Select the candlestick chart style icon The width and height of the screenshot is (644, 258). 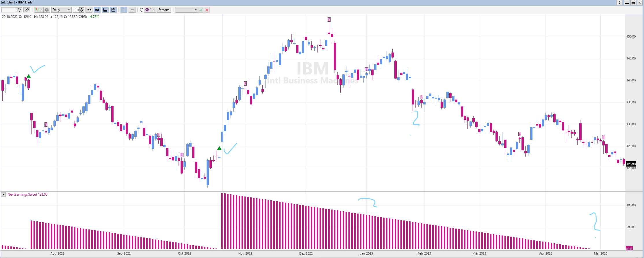point(37,10)
